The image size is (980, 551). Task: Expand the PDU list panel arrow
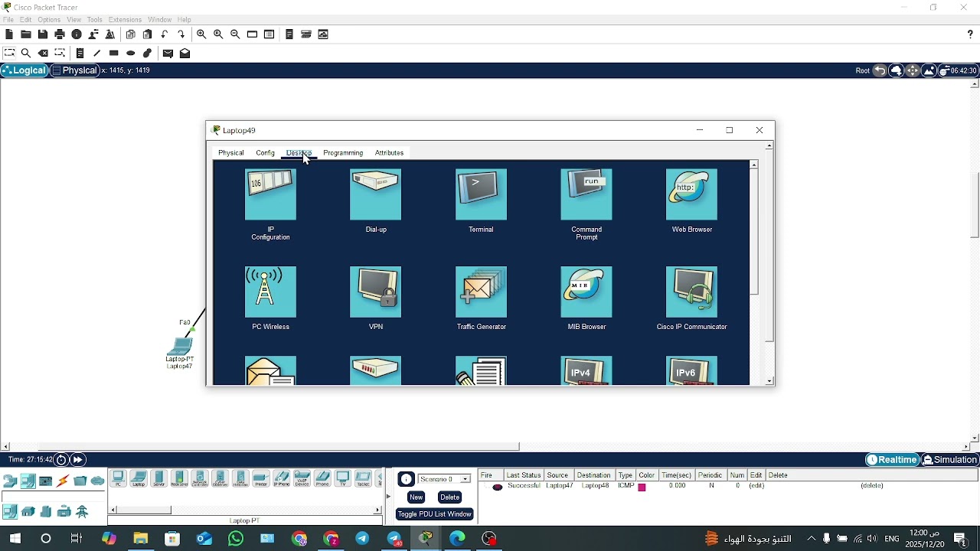click(388, 496)
